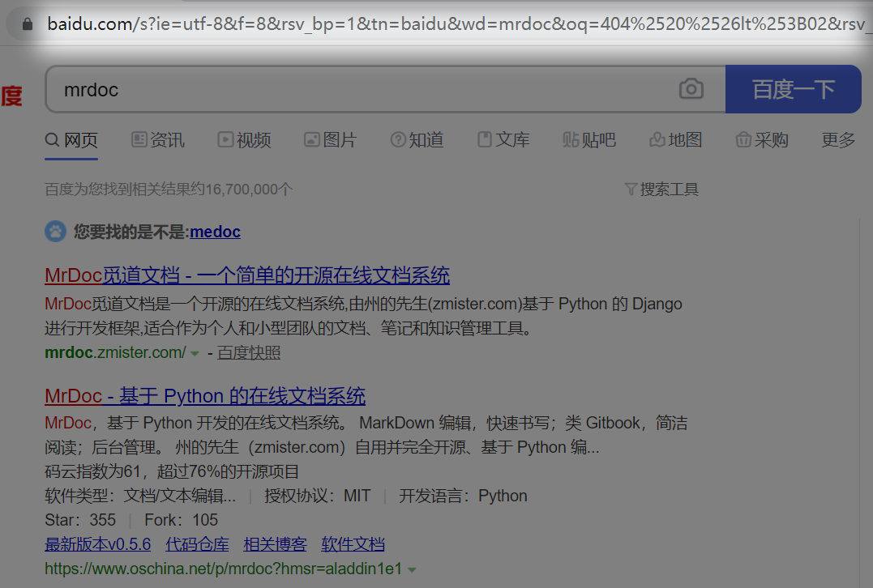This screenshot has height=588, width=873.
Task: Open camera image search icon
Action: (x=691, y=89)
